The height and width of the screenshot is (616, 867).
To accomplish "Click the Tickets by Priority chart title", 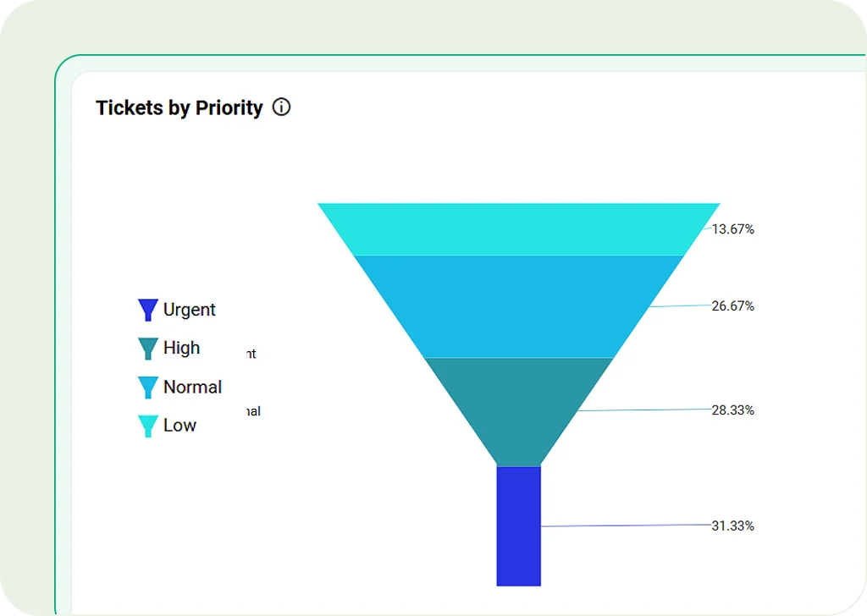I will click(x=179, y=107).
